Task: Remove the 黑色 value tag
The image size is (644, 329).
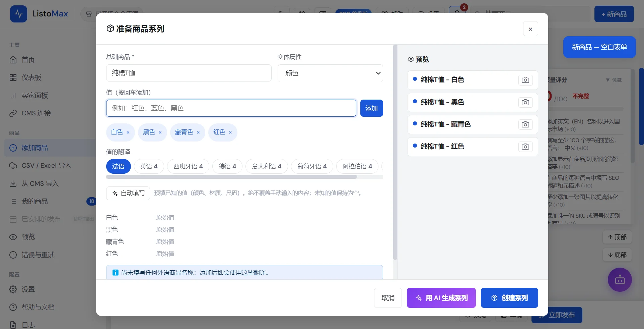Action: (160, 132)
